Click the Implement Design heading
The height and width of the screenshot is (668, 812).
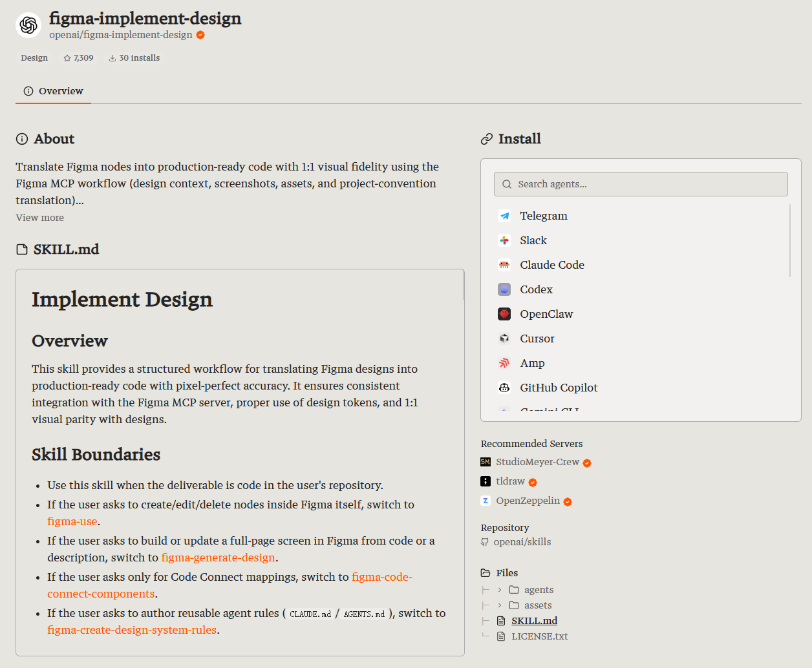coord(122,300)
